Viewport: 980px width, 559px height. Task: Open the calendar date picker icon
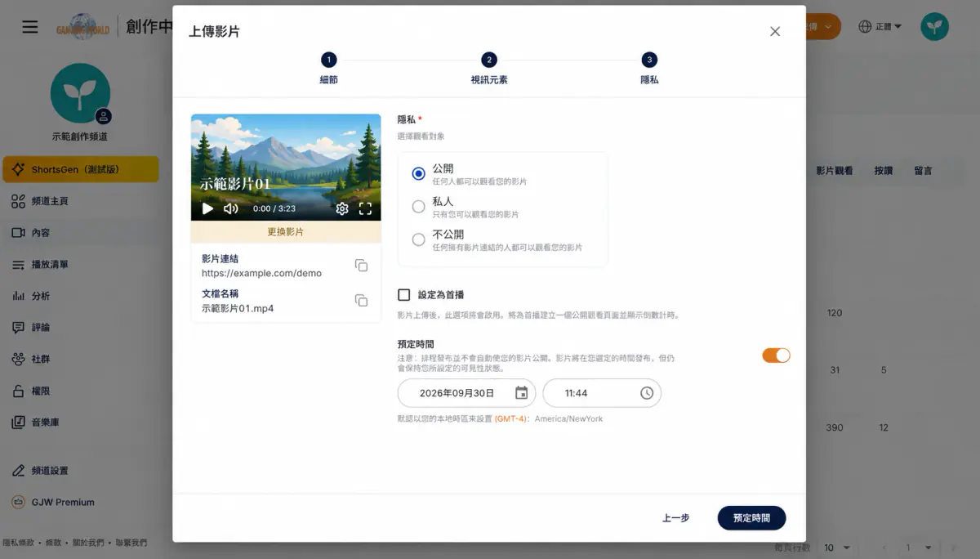point(521,393)
